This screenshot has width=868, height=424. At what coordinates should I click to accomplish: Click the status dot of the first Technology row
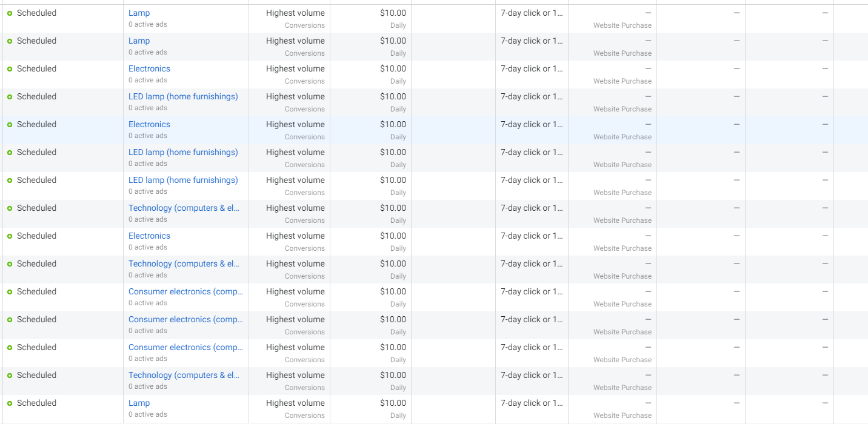[10, 208]
